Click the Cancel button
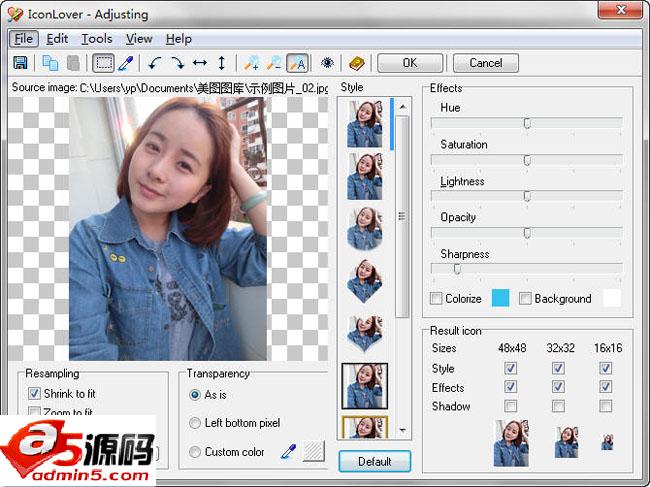650x487 pixels. click(x=486, y=63)
